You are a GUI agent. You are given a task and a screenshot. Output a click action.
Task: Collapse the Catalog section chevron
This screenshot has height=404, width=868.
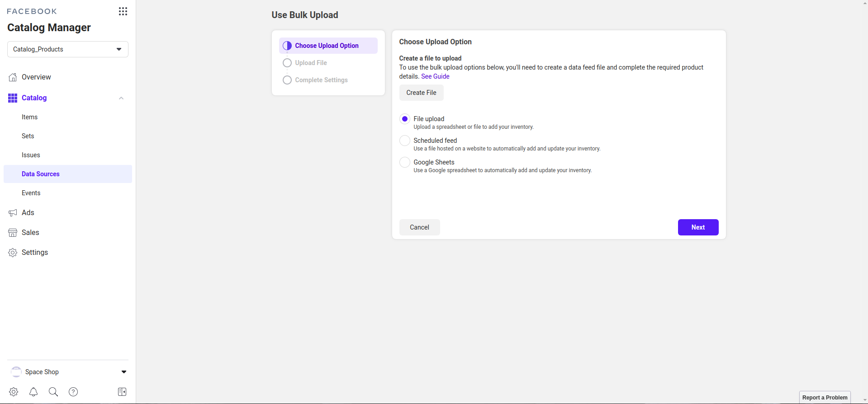(x=121, y=98)
